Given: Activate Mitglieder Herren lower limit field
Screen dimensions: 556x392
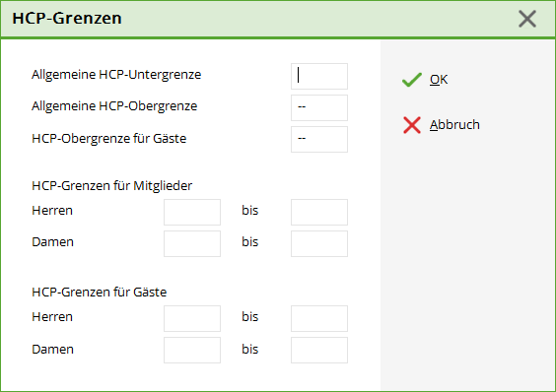Looking at the screenshot, I should (192, 212).
